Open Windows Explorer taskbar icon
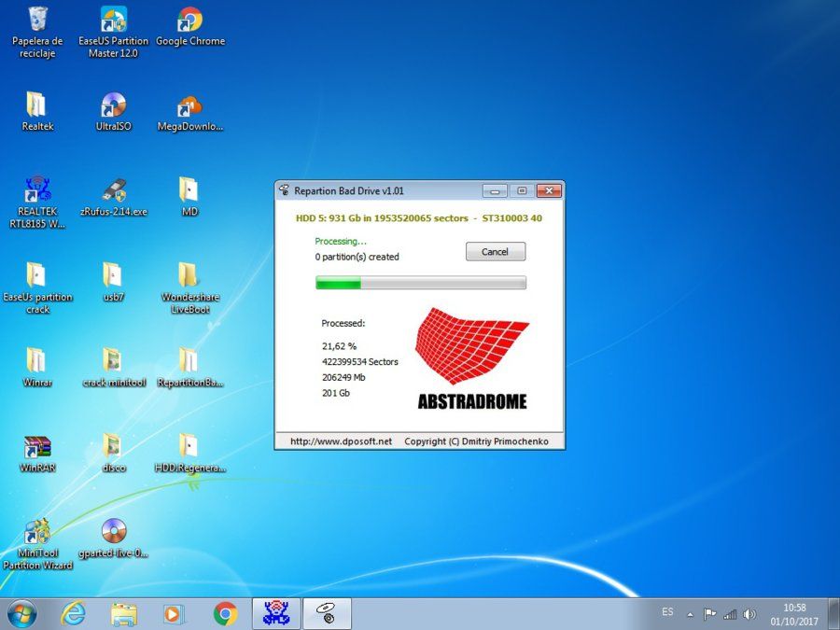Image resolution: width=840 pixels, height=630 pixels. pyautogui.click(x=123, y=614)
